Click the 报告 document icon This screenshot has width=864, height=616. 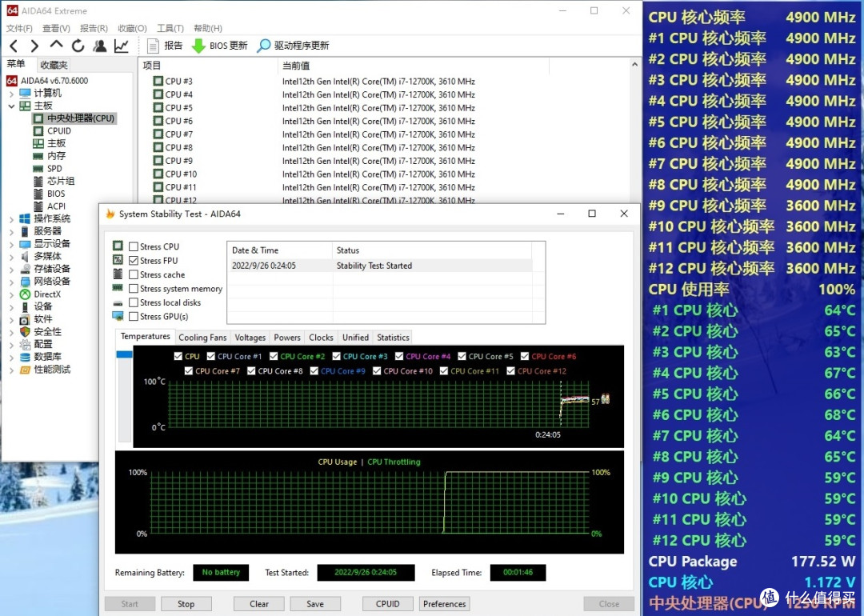pyautogui.click(x=154, y=46)
